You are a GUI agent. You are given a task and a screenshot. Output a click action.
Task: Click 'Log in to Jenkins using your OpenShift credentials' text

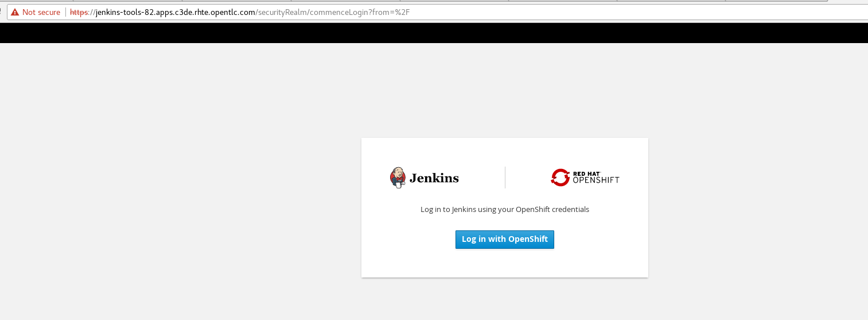[505, 209]
